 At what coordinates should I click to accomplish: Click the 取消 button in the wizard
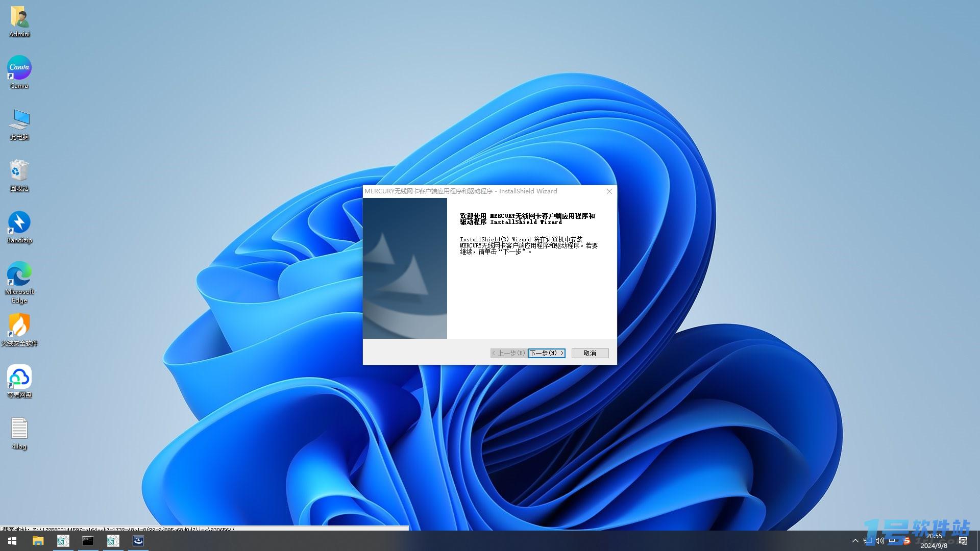(590, 353)
